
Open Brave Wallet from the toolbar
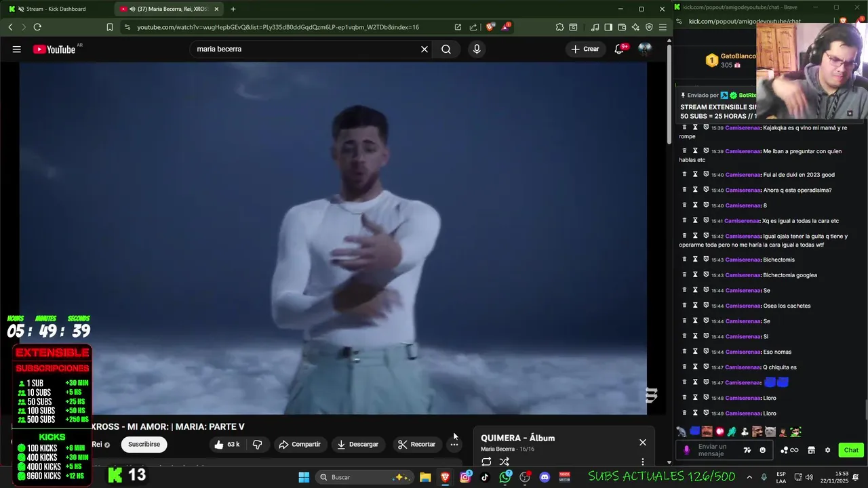point(622,27)
